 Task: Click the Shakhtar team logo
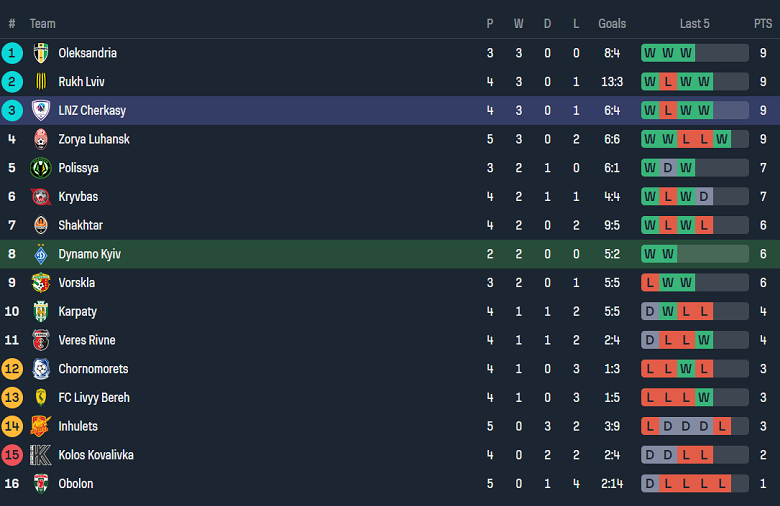[x=41, y=226]
